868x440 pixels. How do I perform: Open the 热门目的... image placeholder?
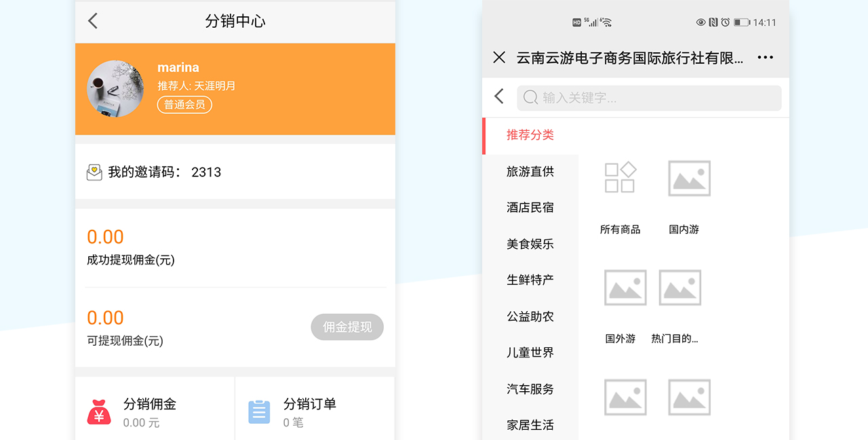[x=679, y=287]
